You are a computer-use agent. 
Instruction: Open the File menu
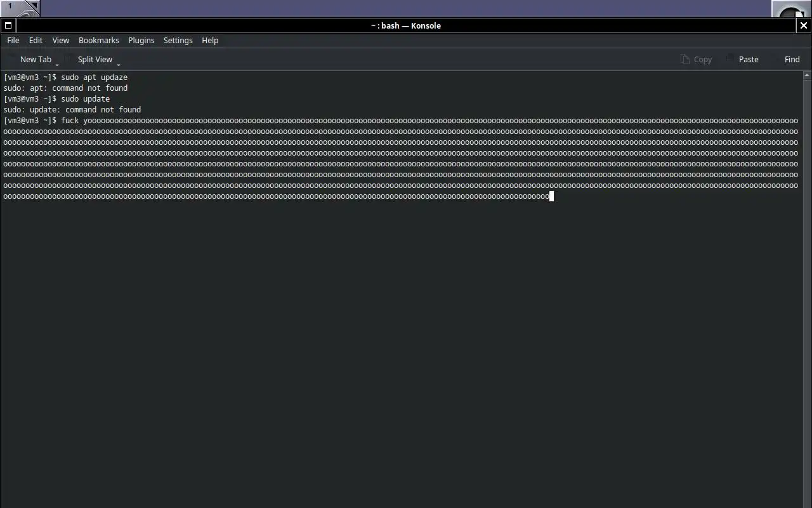pyautogui.click(x=13, y=40)
